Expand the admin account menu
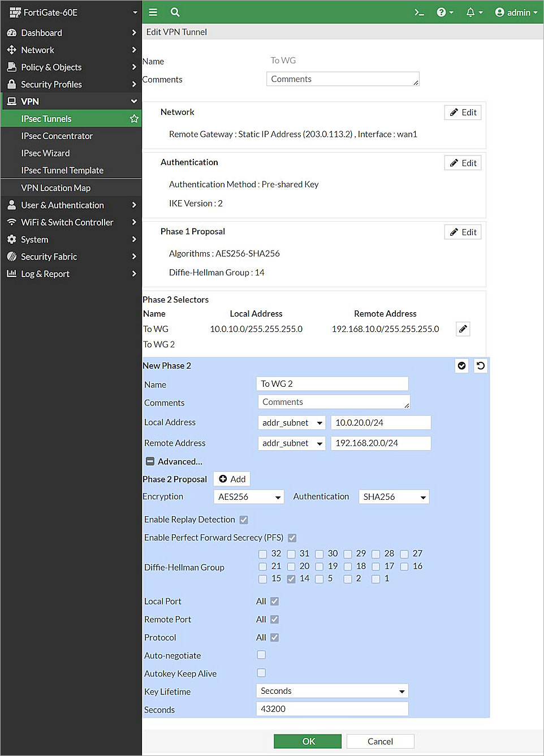544x756 pixels. coord(516,12)
